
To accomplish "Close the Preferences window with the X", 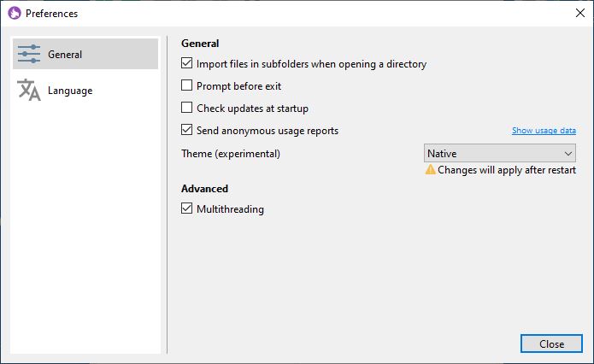I will (580, 13).
